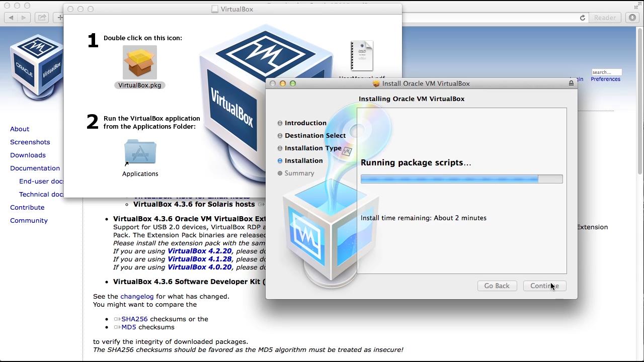Open the SHA256 checksums link
Image resolution: width=644 pixels, height=362 pixels.
(134, 319)
